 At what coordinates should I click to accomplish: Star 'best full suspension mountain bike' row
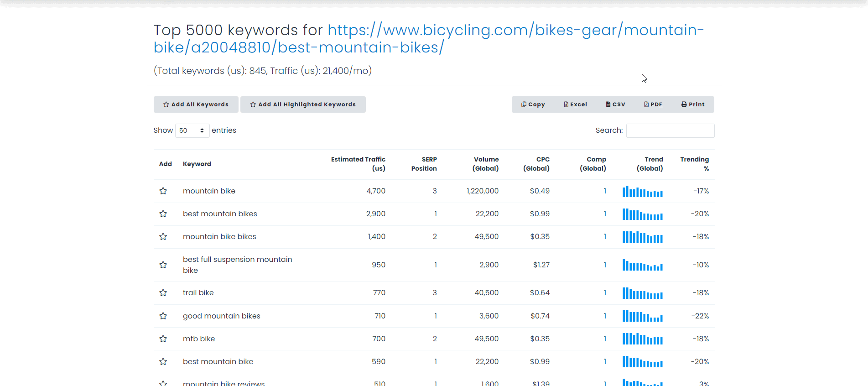tap(163, 265)
